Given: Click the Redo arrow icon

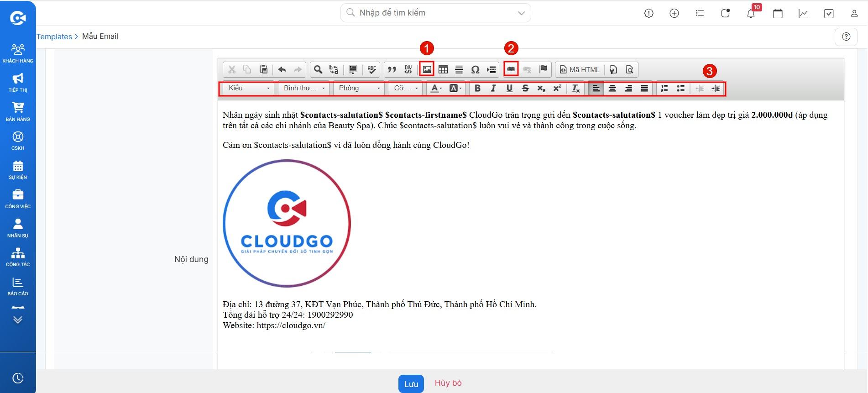Looking at the screenshot, I should [298, 69].
